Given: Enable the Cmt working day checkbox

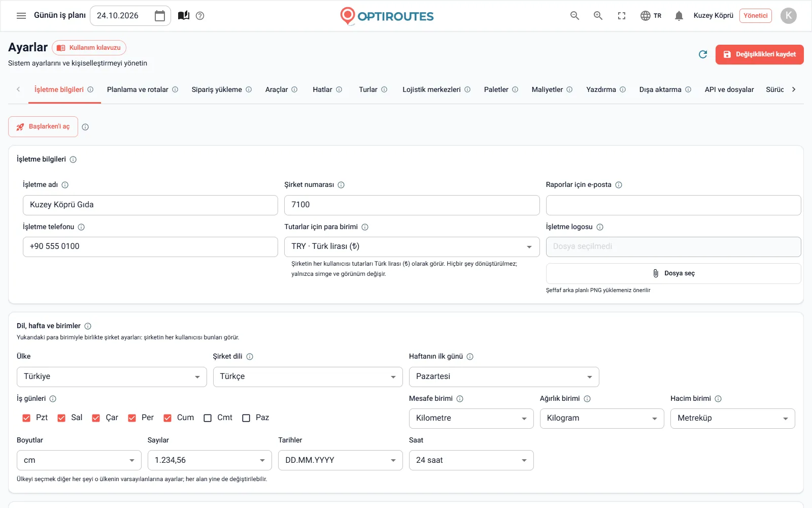Looking at the screenshot, I should tap(208, 418).
